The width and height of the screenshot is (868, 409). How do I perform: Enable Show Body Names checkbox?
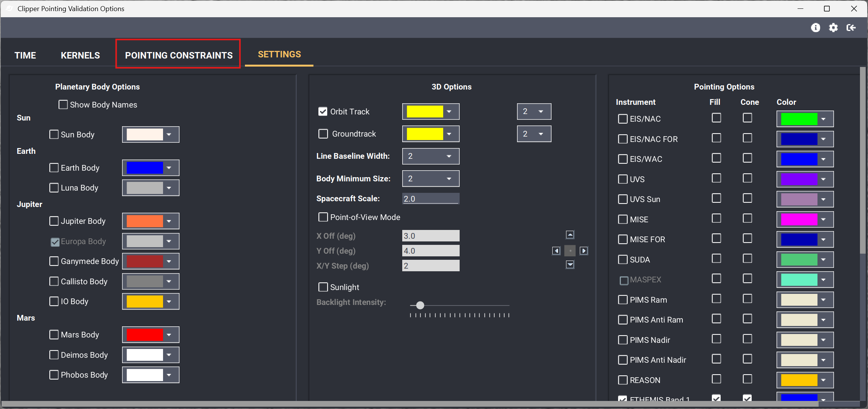click(x=63, y=104)
